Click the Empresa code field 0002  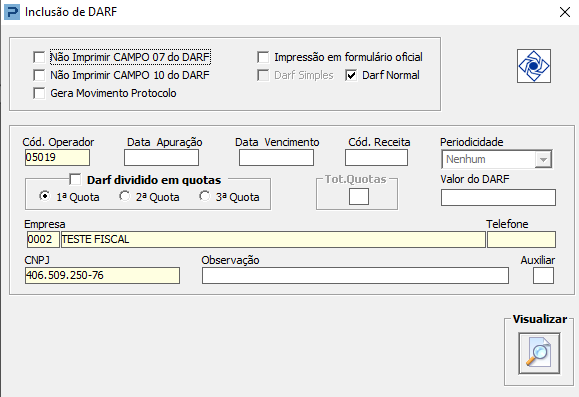(x=43, y=239)
